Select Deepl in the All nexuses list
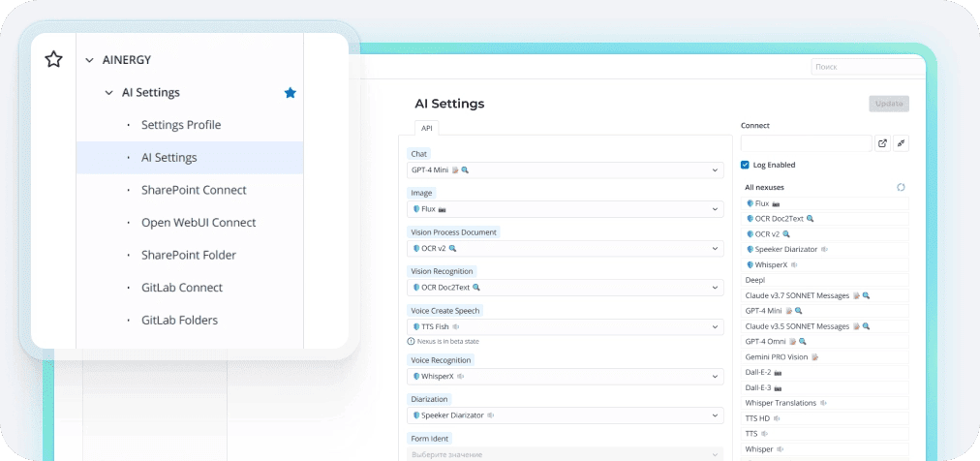This screenshot has width=980, height=461. 825,281
